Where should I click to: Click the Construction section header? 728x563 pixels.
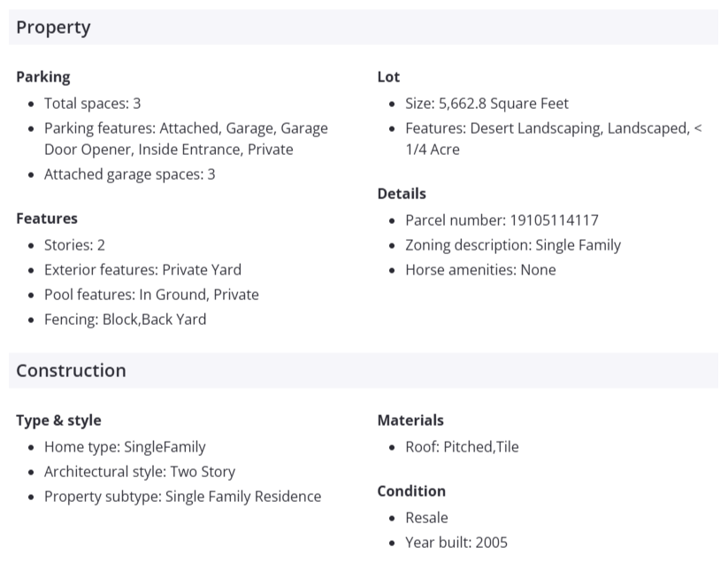coord(71,371)
